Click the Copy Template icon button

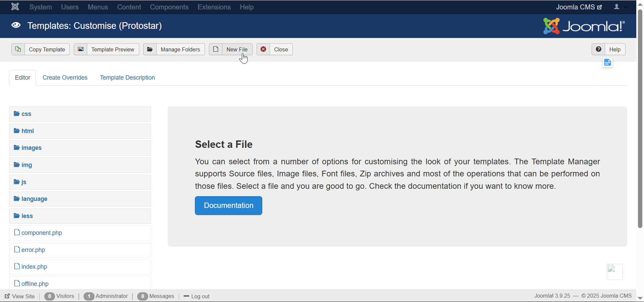pos(18,49)
